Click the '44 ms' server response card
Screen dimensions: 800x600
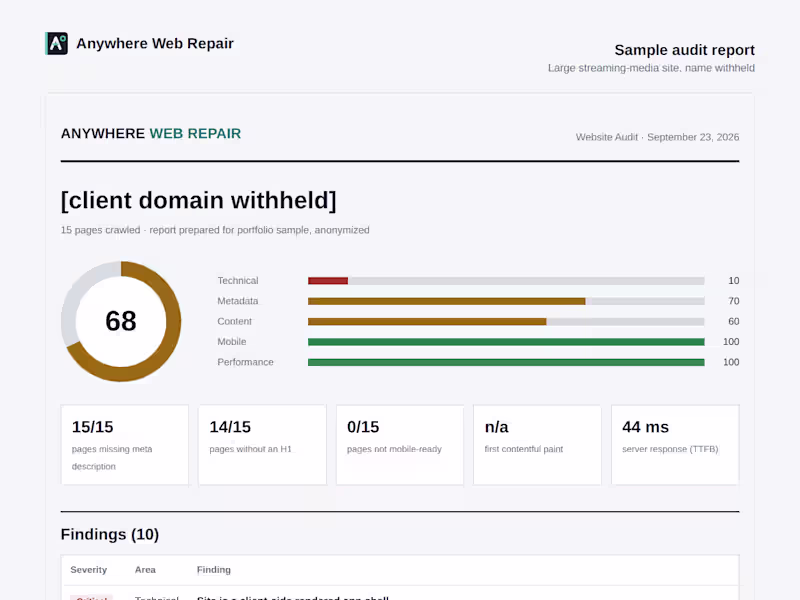[x=675, y=445]
